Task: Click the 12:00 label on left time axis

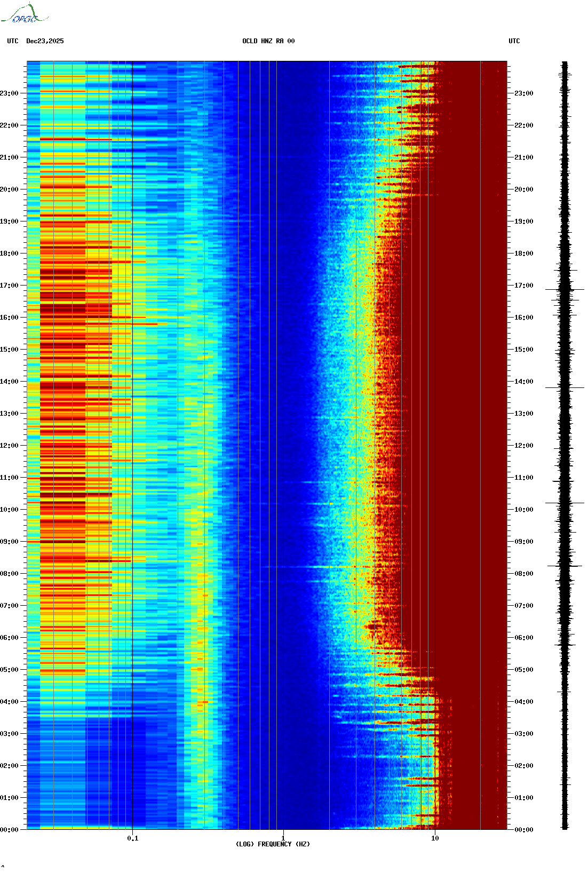Action: tap(9, 446)
